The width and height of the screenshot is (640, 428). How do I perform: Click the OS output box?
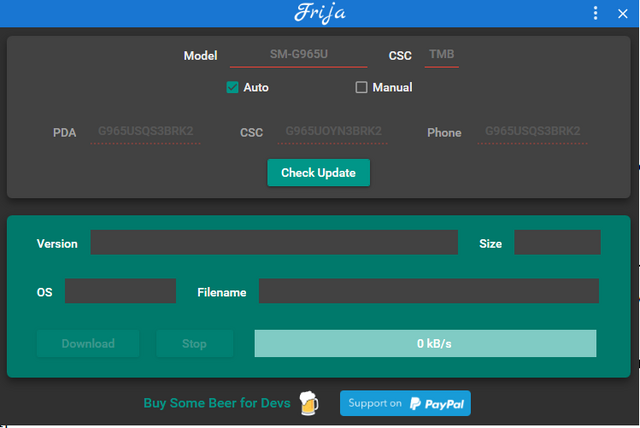(120, 291)
